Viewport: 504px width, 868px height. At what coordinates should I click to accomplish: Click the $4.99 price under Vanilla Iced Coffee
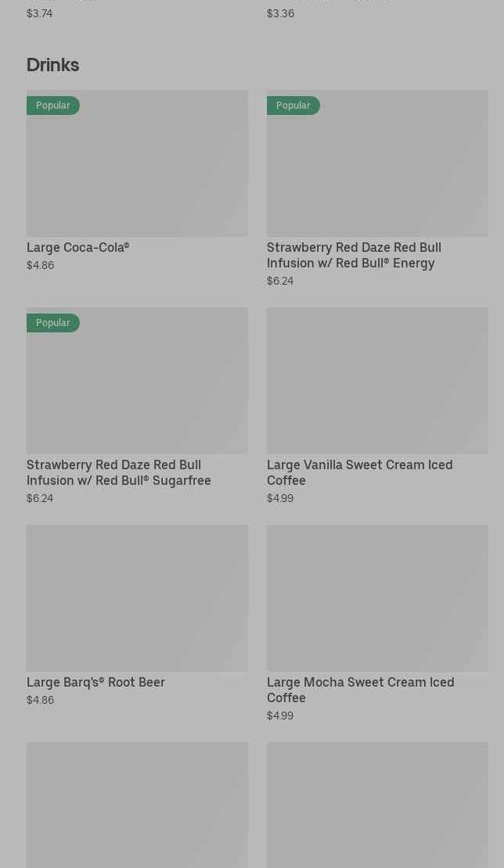280,498
